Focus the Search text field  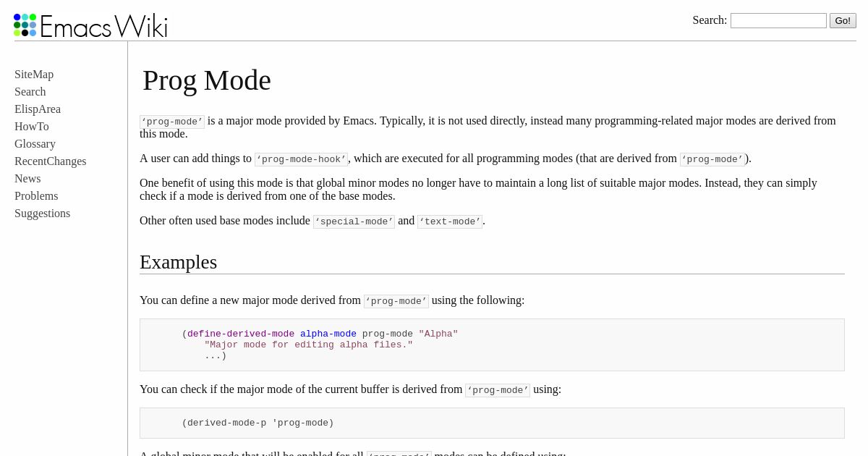pyautogui.click(x=778, y=20)
